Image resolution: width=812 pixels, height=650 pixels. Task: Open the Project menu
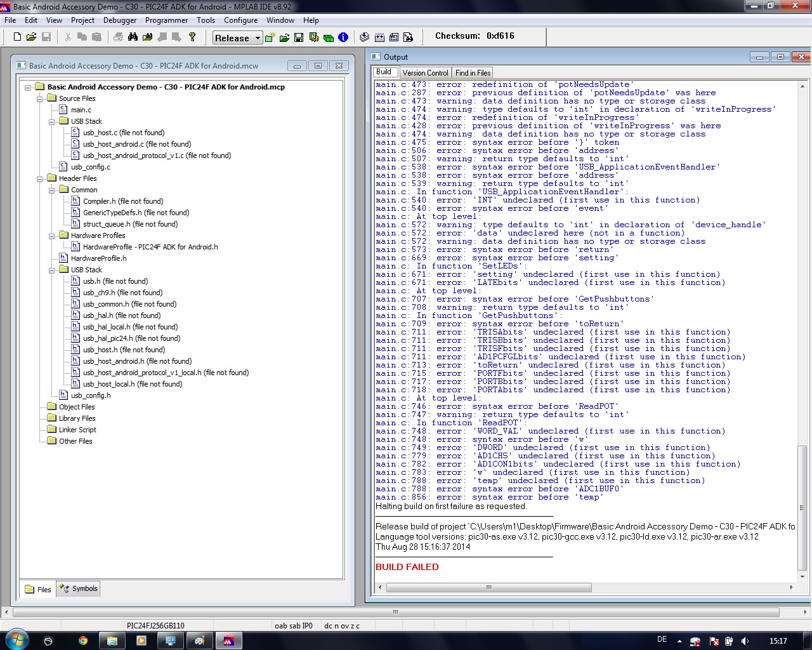pyautogui.click(x=82, y=20)
